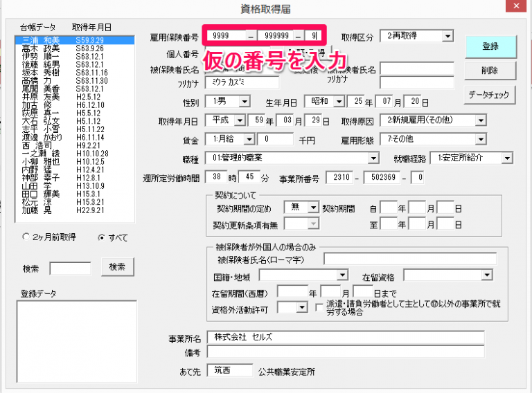Select 神部 幸子 in the list
This screenshot has height=393, width=532.
point(75,178)
